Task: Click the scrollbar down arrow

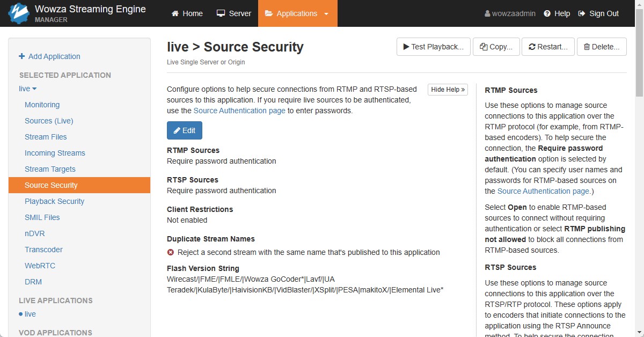Action: [639, 333]
